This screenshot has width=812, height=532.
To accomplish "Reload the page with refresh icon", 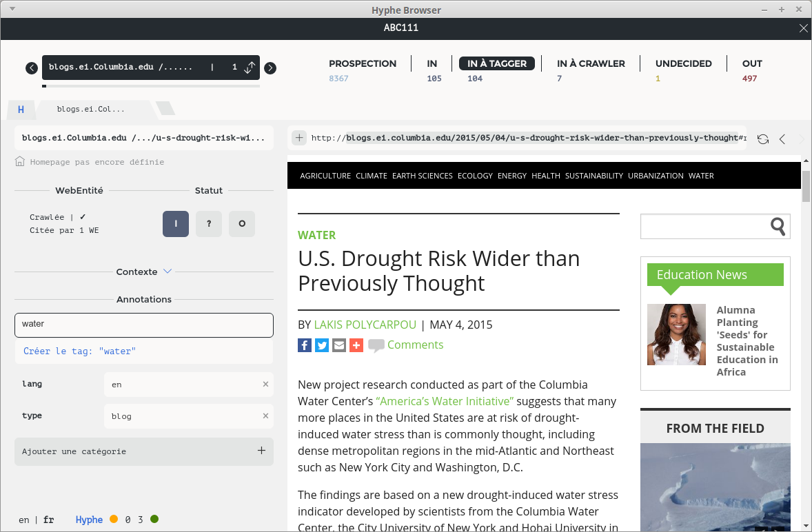I will pyautogui.click(x=762, y=139).
